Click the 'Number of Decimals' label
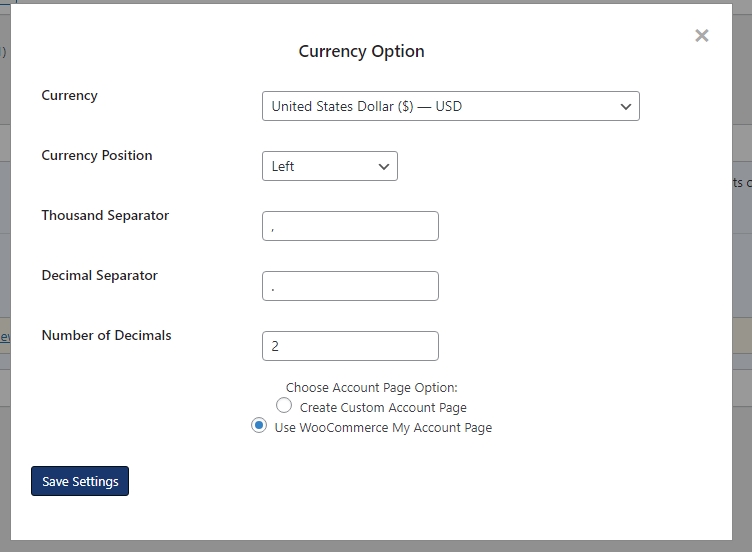 [106, 336]
